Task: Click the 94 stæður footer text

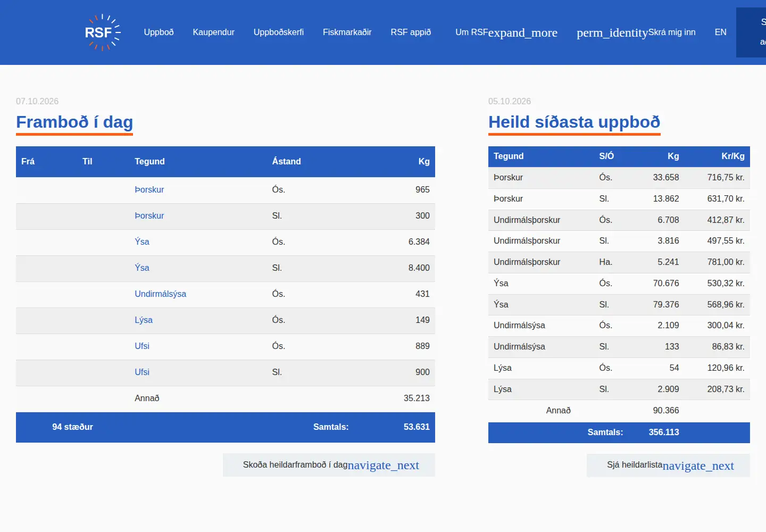Action: click(x=72, y=427)
